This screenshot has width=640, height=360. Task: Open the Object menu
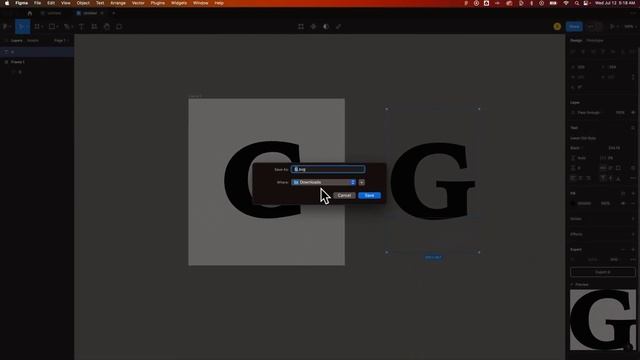click(x=83, y=3)
